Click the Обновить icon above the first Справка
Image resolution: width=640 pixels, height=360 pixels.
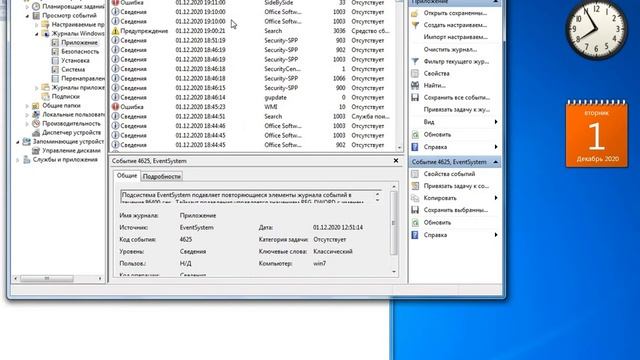[415, 134]
